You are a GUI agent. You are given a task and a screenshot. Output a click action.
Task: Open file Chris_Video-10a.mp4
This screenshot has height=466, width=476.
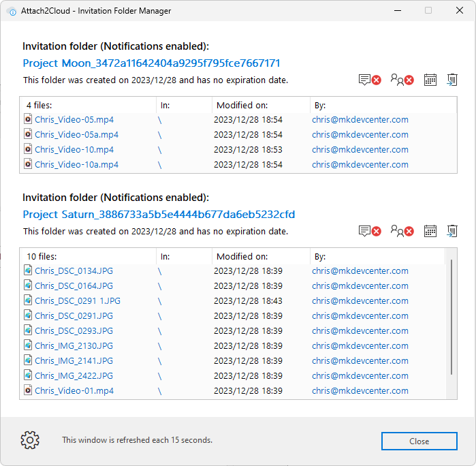pos(76,165)
